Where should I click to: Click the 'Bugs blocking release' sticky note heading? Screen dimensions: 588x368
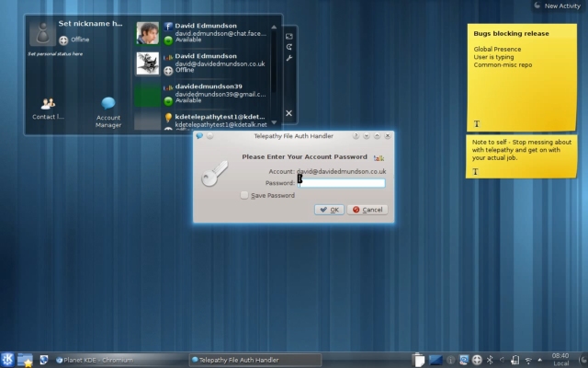(x=511, y=33)
